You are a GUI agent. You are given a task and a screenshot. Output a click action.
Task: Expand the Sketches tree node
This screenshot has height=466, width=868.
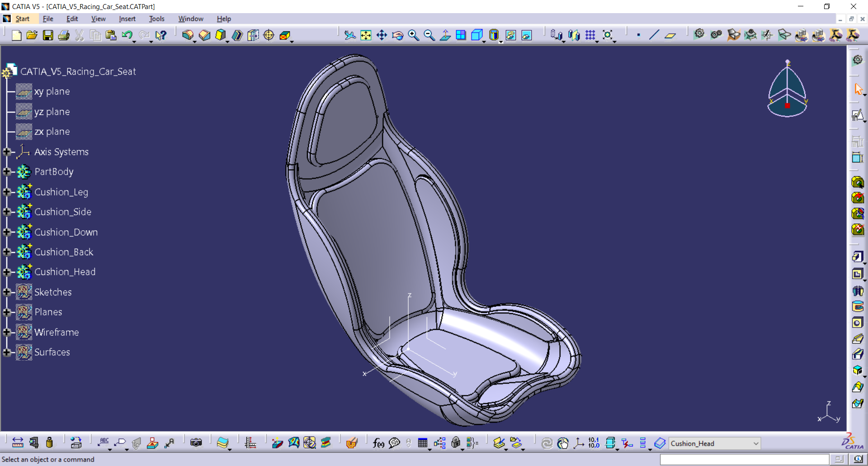7,292
